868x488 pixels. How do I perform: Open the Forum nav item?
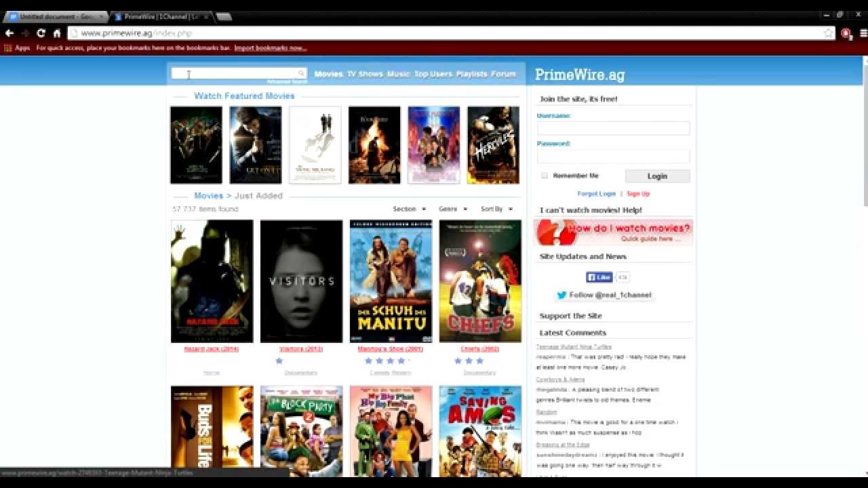point(503,74)
